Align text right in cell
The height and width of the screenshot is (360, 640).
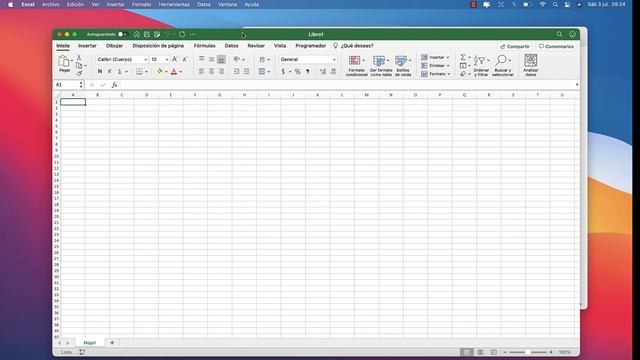click(x=221, y=71)
